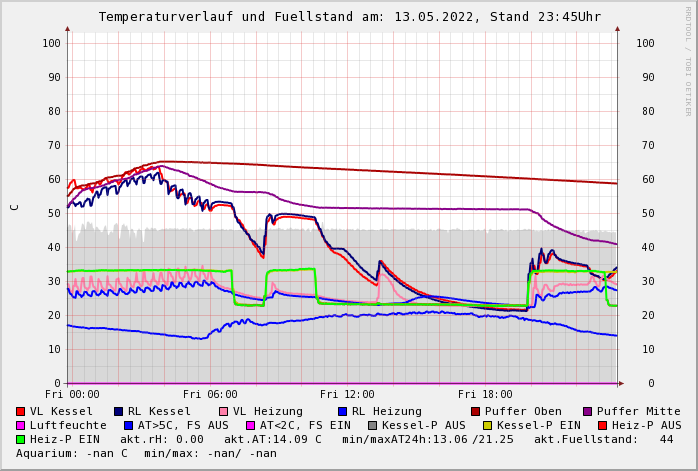This screenshot has width=698, height=471.
Task: Select the purple Puffer Mitte legend swatch
Action: tap(588, 411)
